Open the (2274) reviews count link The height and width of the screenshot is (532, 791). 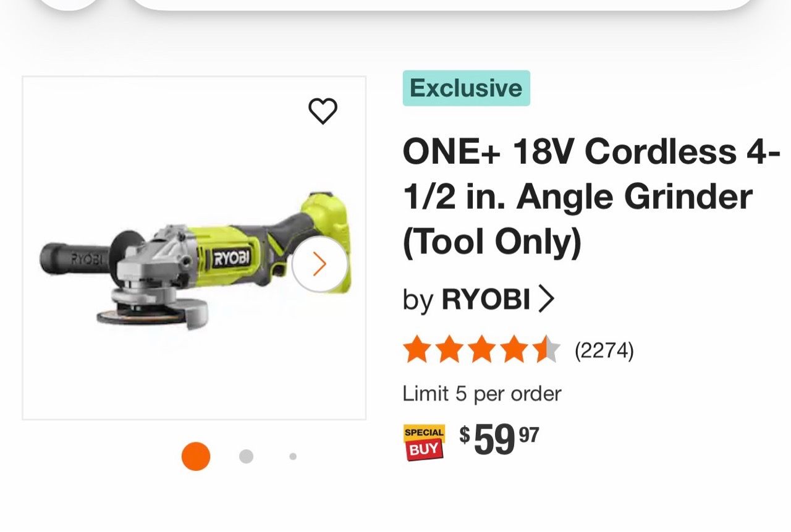tap(604, 351)
